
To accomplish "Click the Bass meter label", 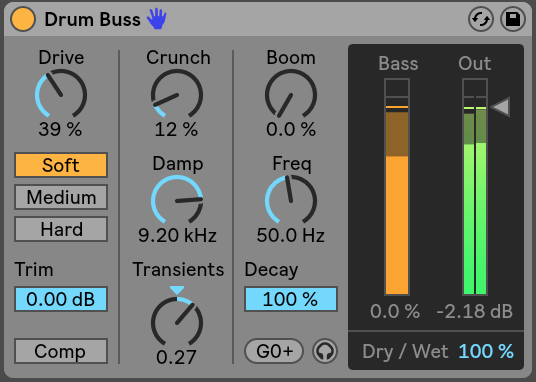I will point(398,63).
